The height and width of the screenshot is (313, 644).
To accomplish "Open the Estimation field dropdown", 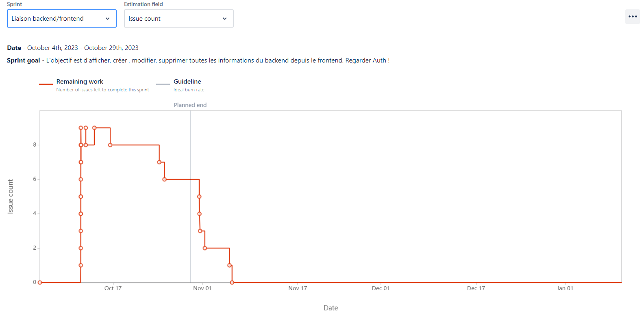I will (x=179, y=18).
